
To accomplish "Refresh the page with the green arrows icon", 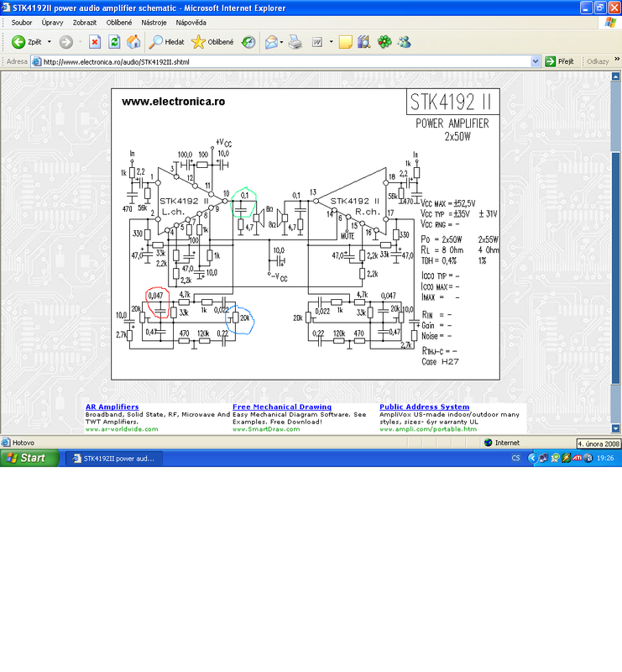I will (x=114, y=42).
